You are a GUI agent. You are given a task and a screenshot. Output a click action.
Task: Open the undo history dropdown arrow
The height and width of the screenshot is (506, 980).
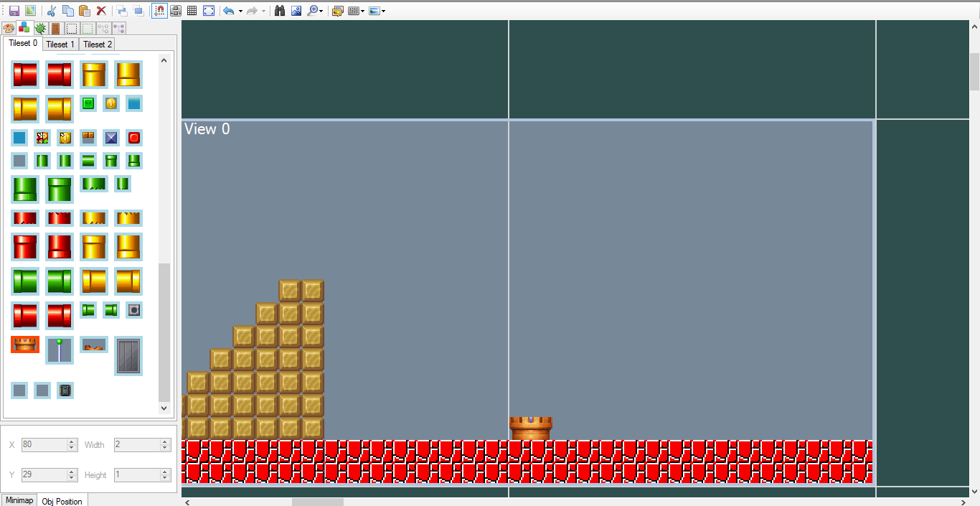(x=240, y=11)
